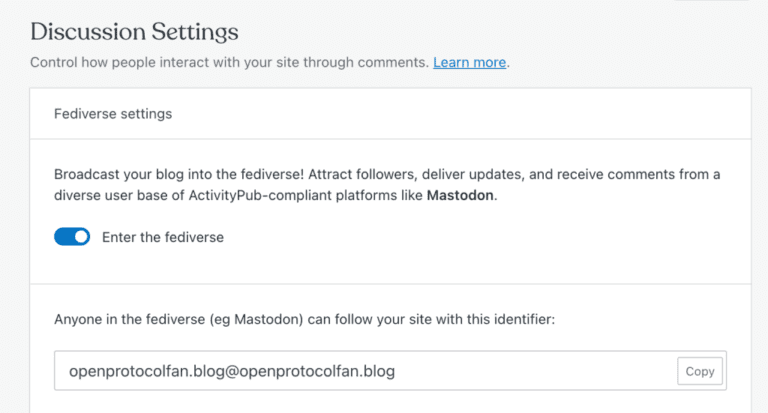Select the Fediverse settings card header
The height and width of the screenshot is (413, 768).
(113, 114)
